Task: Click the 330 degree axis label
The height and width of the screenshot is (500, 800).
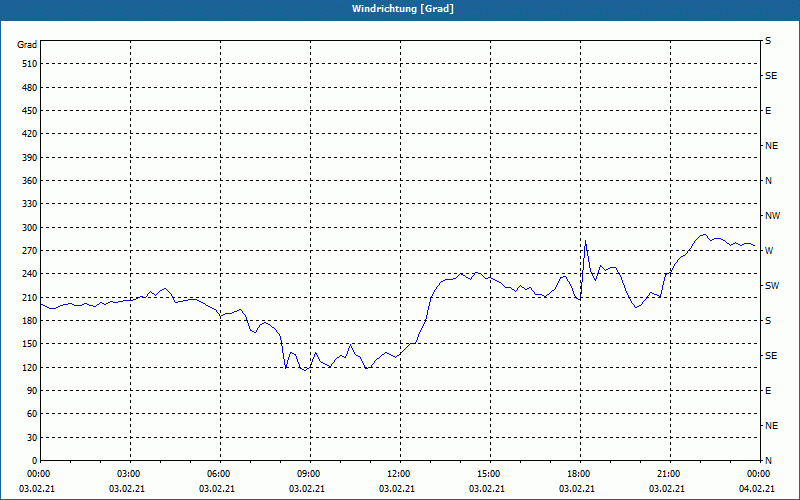Action: tap(30, 204)
